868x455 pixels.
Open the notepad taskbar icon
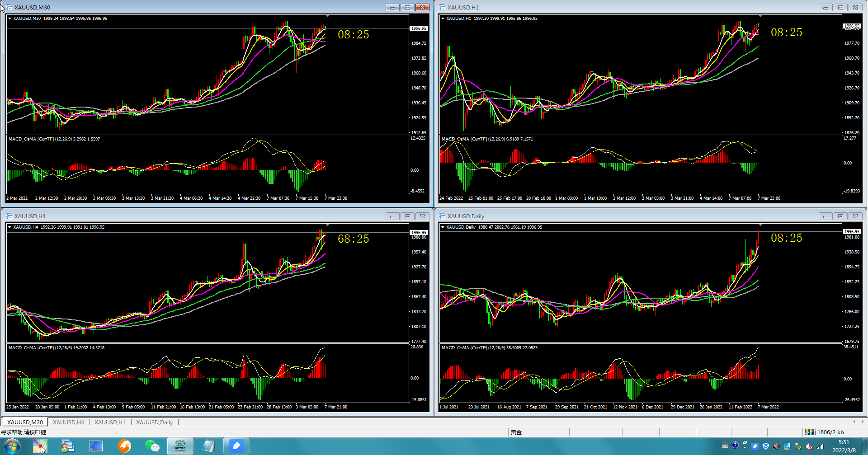[208, 446]
